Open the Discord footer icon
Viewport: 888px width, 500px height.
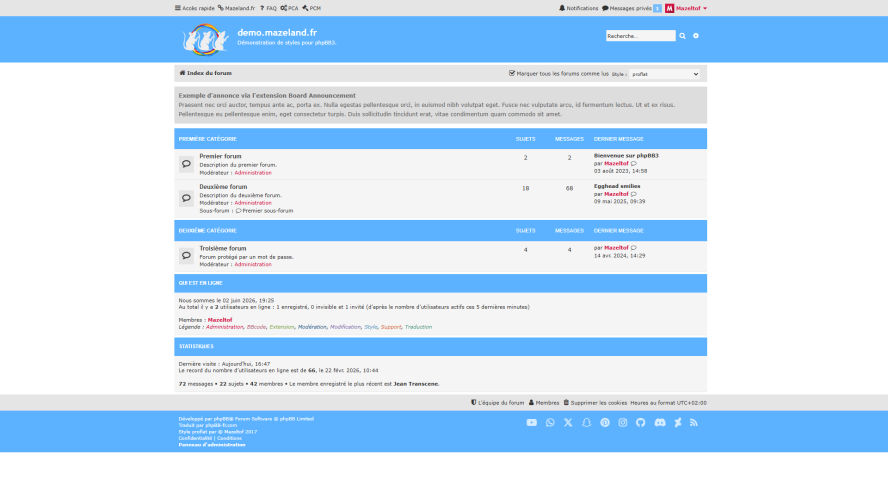(660, 422)
